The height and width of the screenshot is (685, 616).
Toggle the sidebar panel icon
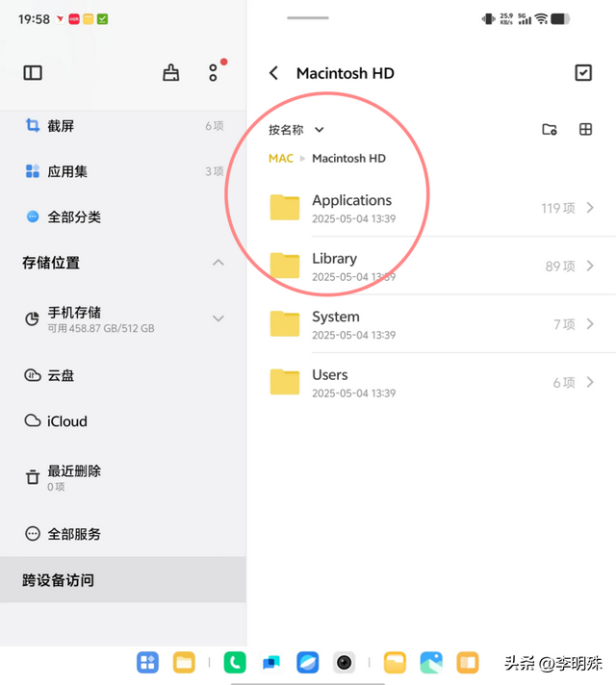[x=33, y=73]
